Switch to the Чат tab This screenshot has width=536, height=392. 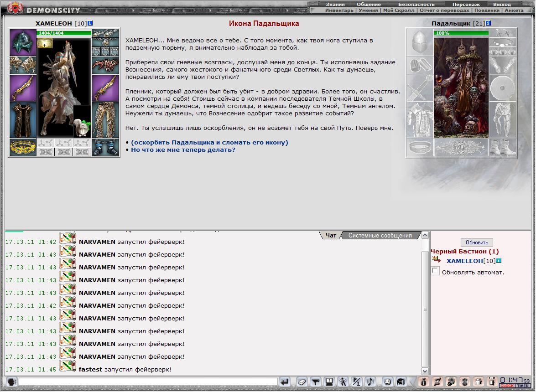tap(331, 235)
